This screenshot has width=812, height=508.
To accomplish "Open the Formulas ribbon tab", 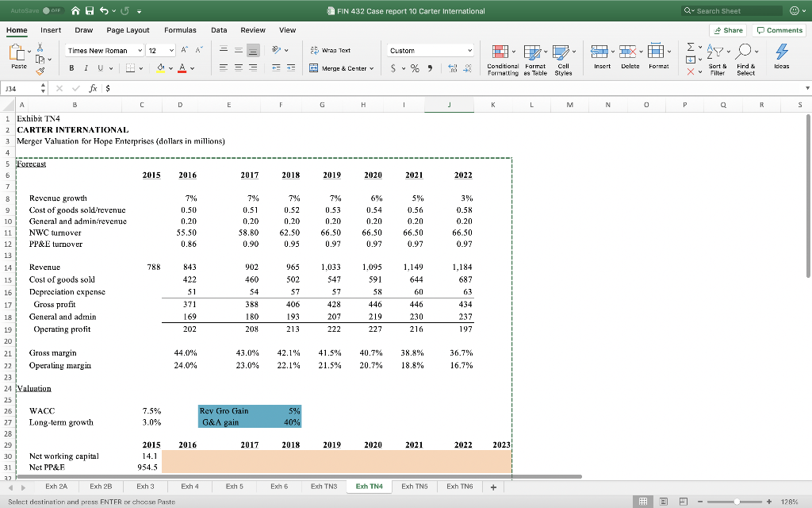I will pyautogui.click(x=180, y=29).
